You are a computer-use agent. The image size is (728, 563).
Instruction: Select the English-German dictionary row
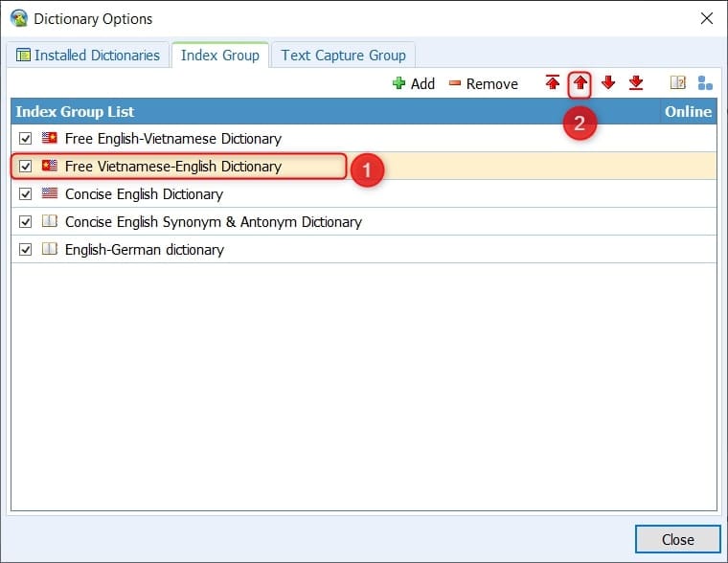(x=364, y=250)
